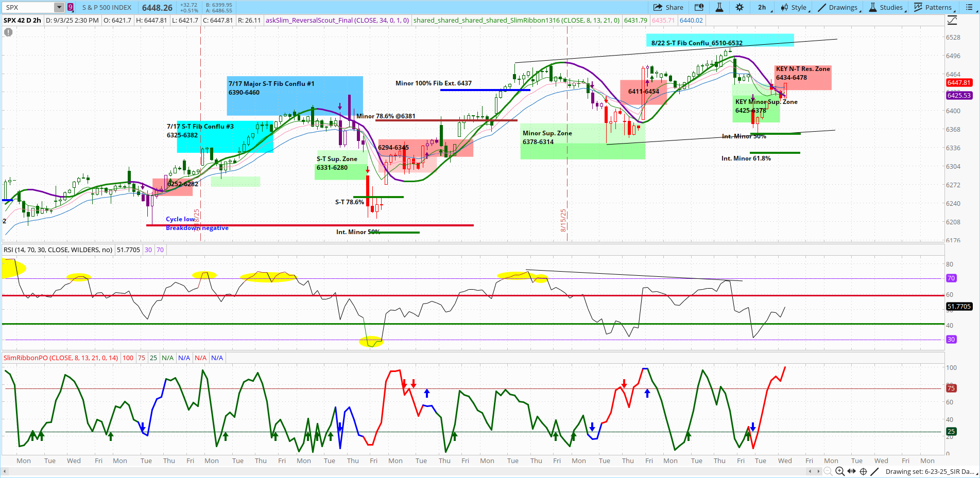Viewport: 980px width, 478px height.
Task: Click the small chart icon at the right of the study row
Action: click(x=952, y=20)
